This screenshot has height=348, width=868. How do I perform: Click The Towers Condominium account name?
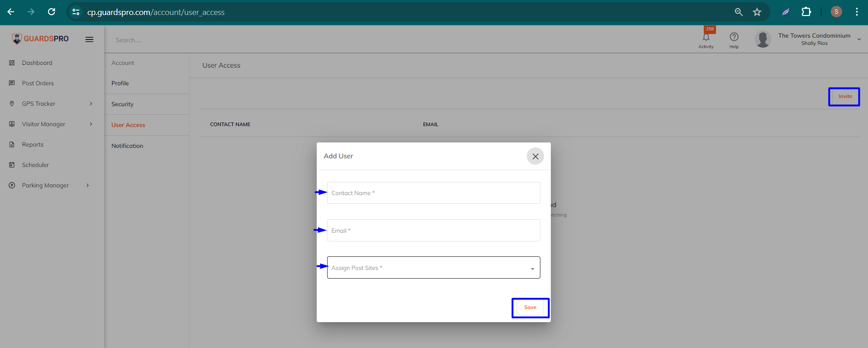pyautogui.click(x=814, y=35)
